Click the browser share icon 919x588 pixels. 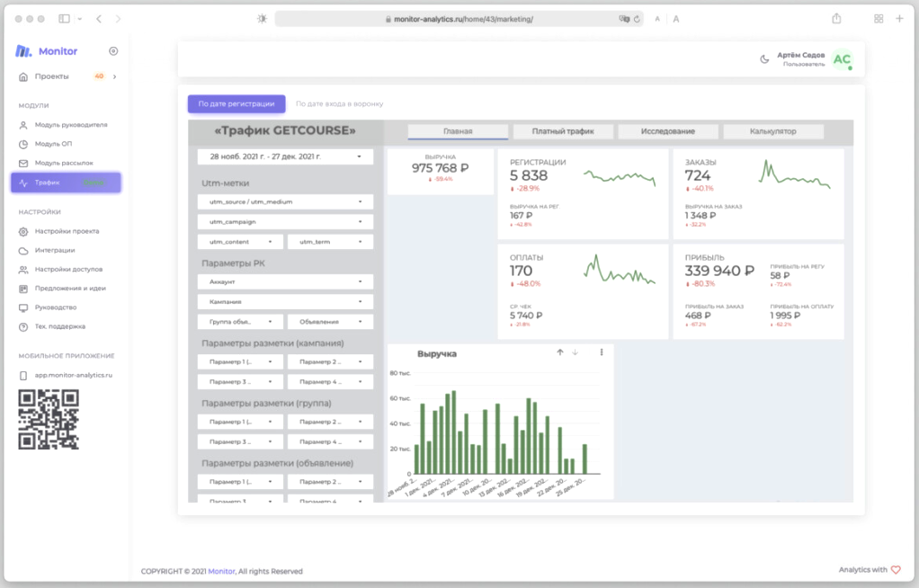pos(836,19)
